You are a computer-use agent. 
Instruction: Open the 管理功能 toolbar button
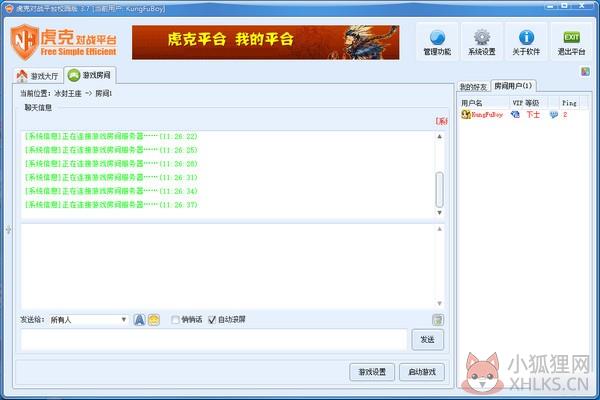[437, 42]
